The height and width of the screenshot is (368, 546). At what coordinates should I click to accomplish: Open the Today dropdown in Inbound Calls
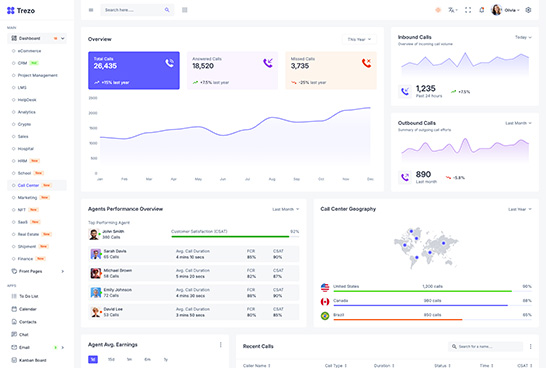click(523, 37)
